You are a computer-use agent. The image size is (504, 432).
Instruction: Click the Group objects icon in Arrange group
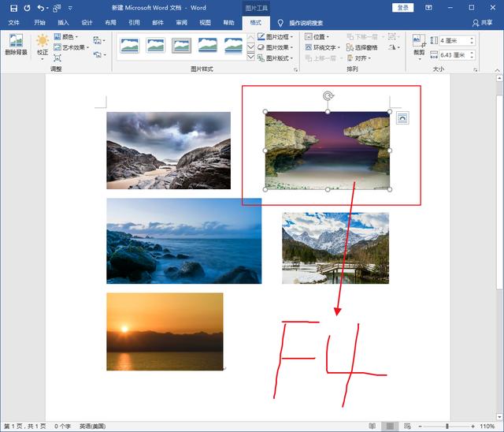[x=392, y=37]
